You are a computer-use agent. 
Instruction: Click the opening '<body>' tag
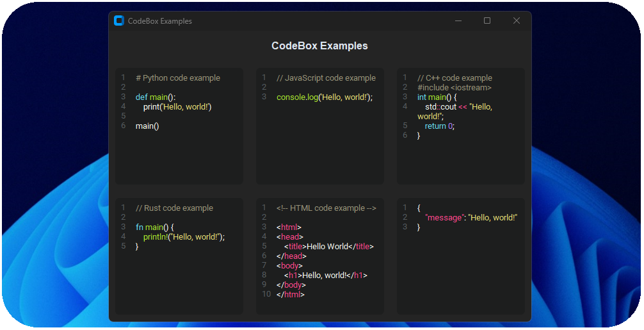289,266
